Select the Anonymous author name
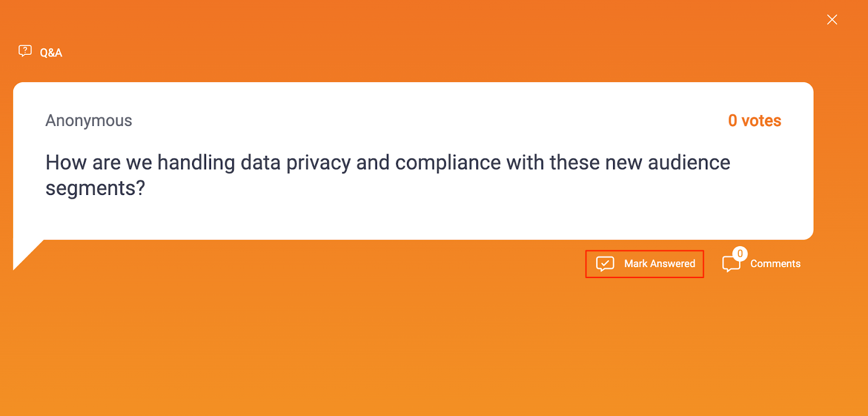868x416 pixels. [x=89, y=121]
